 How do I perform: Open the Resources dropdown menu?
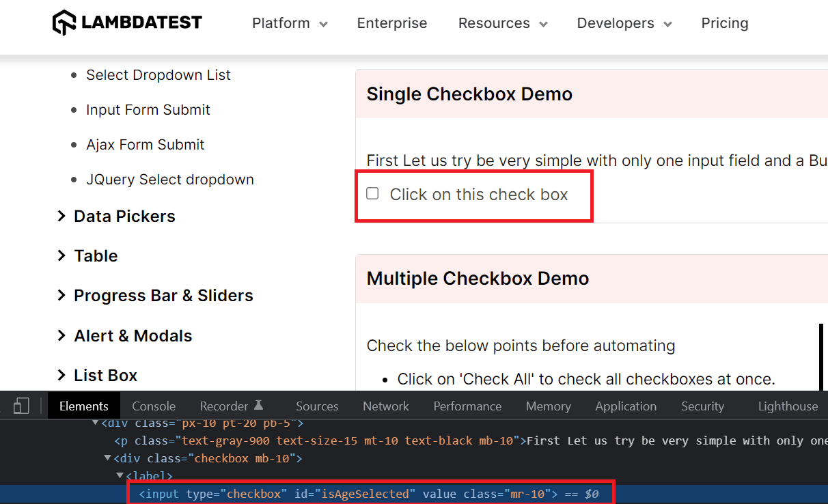tap(502, 23)
